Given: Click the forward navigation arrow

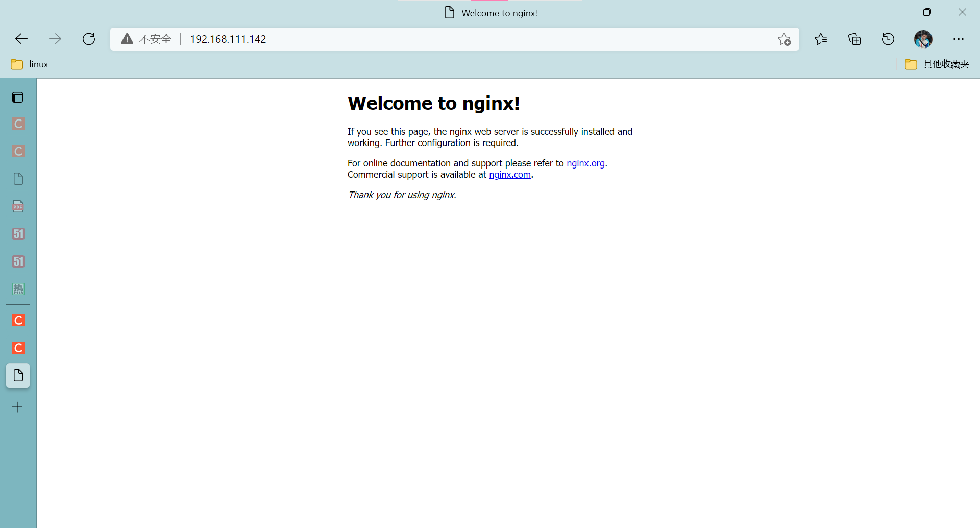Looking at the screenshot, I should coord(55,39).
